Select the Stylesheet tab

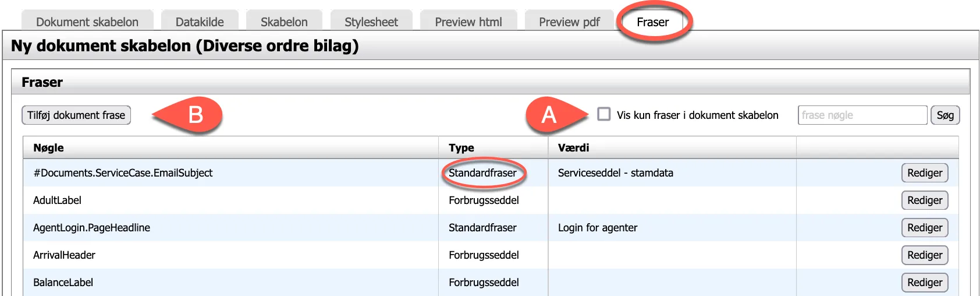coord(371,22)
